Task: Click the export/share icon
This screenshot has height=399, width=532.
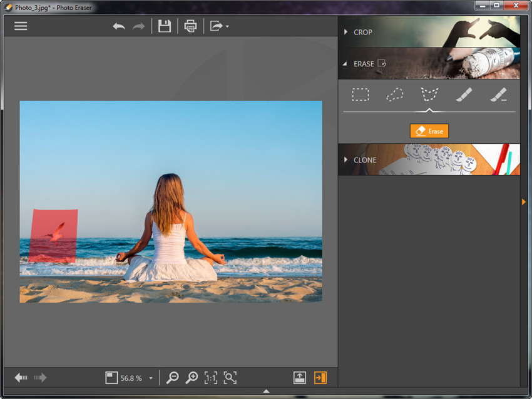Action: tap(216, 26)
